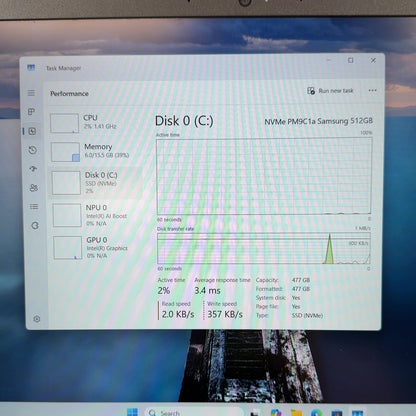Click 'NVMe PM9C1a Samsung 512GB' model text

tap(318, 121)
